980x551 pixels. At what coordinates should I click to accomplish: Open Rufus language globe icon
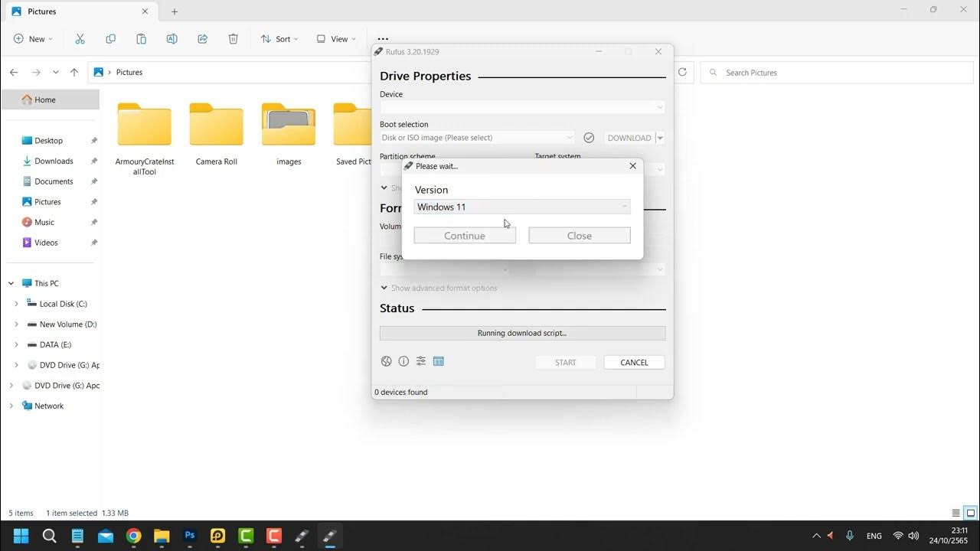387,361
